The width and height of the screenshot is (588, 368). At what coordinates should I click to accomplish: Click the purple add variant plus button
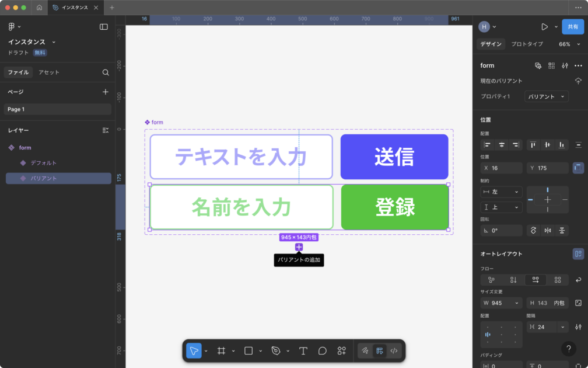coord(299,247)
